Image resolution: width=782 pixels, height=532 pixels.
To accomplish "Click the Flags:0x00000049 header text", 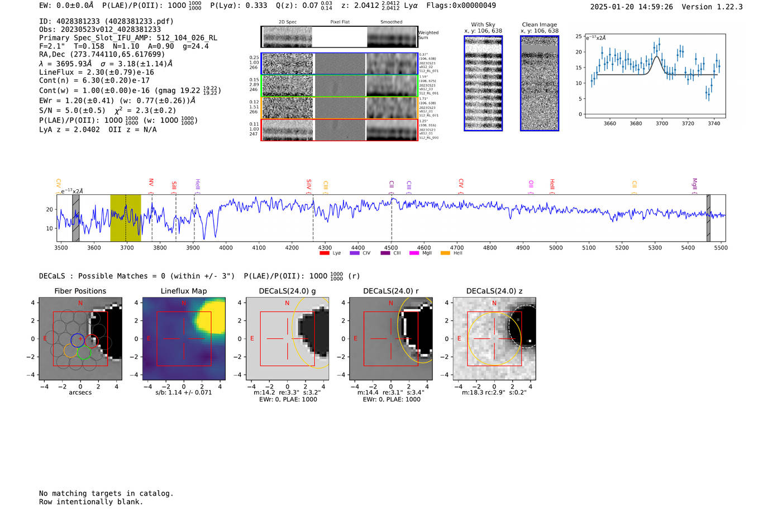I will tap(461, 6).
